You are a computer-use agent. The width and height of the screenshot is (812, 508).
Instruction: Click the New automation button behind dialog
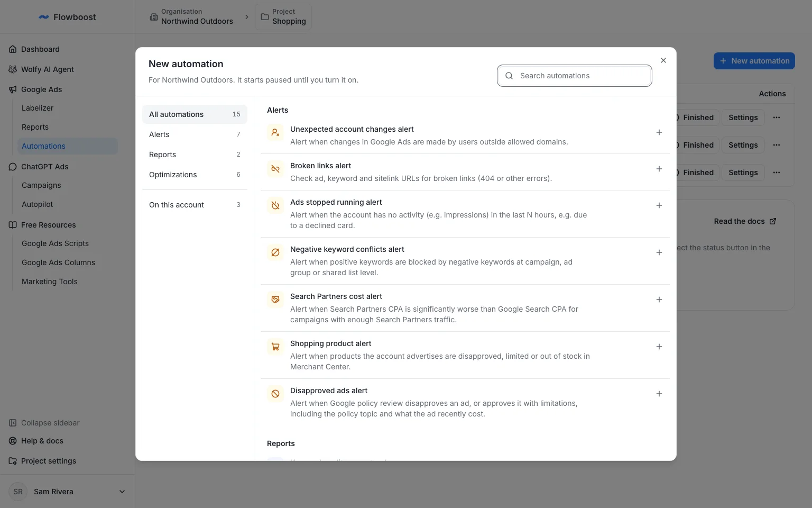tap(754, 61)
